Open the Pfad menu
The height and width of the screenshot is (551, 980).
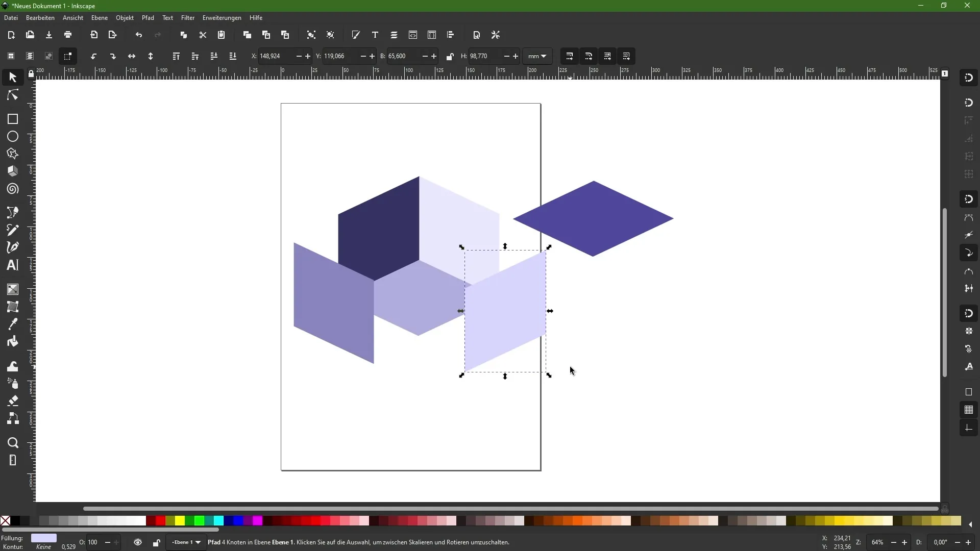pyautogui.click(x=148, y=18)
